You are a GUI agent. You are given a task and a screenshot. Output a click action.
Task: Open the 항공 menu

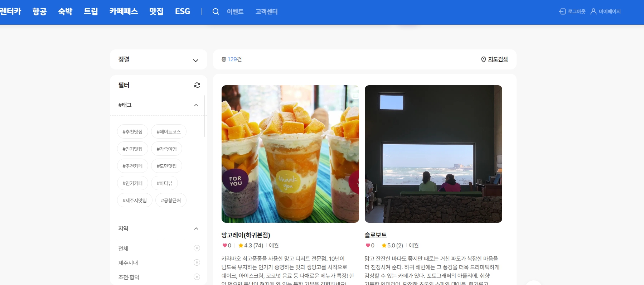click(x=39, y=11)
